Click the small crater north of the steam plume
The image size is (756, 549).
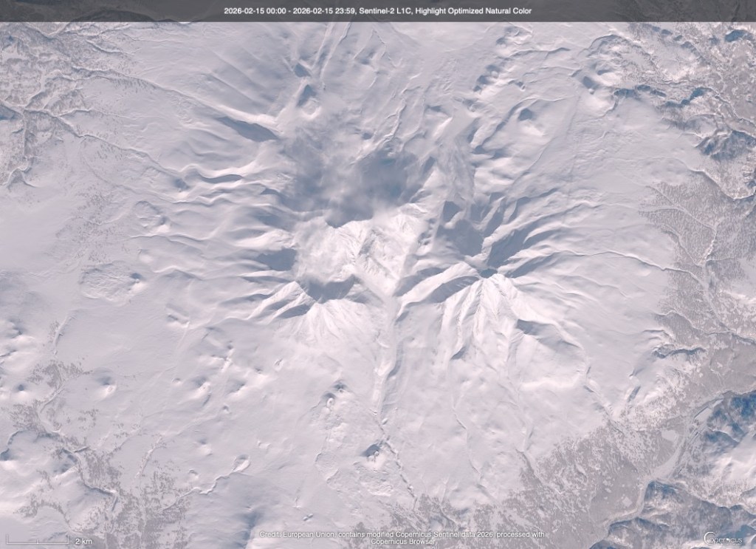point(310,109)
